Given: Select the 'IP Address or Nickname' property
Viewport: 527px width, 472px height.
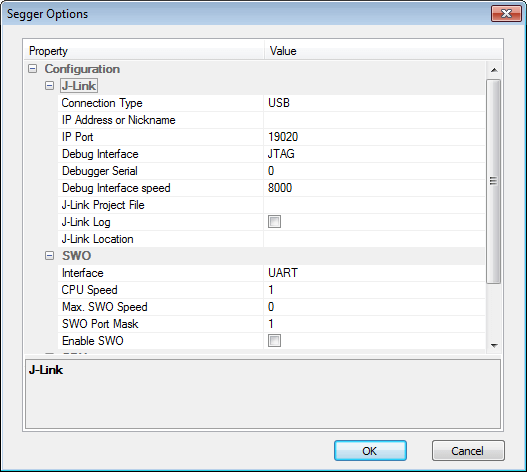Looking at the screenshot, I should (x=119, y=120).
